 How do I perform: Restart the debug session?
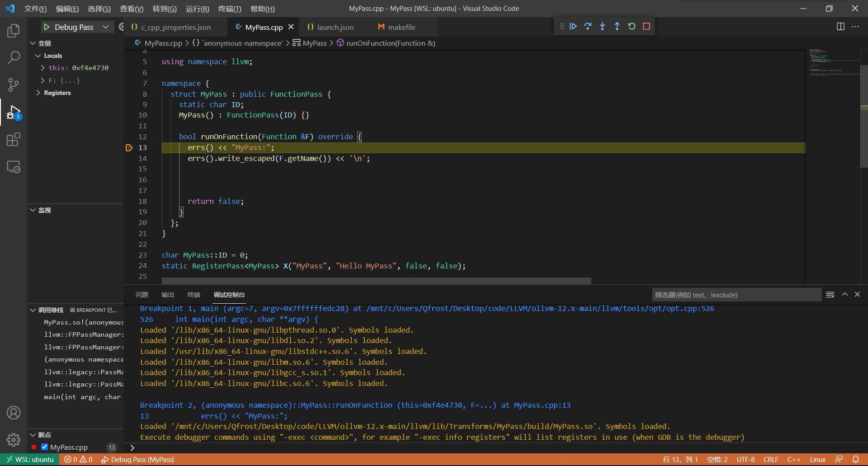click(631, 26)
